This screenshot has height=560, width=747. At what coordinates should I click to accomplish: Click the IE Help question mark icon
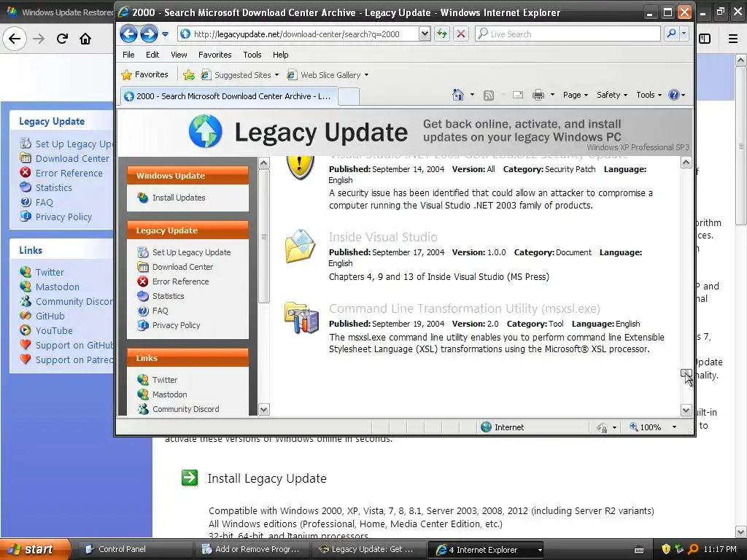[673, 95]
